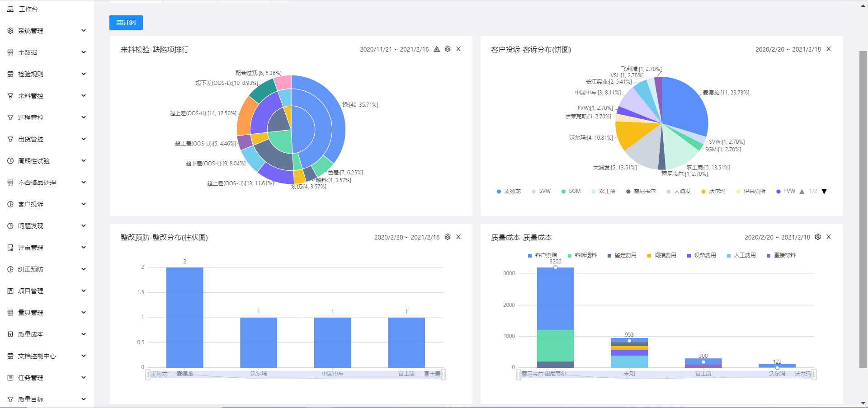The height and width of the screenshot is (408, 868).
Task: Click left zoom handle of 整改分布 slider
Action: coord(148,375)
